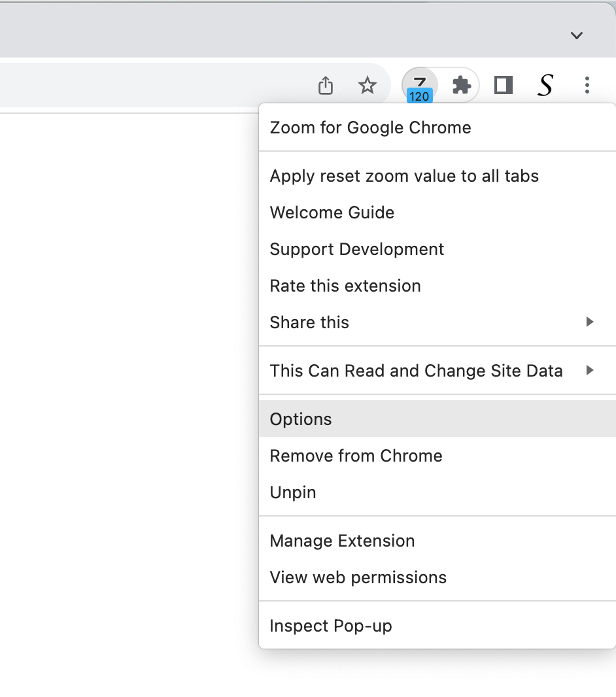Open Support Development

point(357,248)
